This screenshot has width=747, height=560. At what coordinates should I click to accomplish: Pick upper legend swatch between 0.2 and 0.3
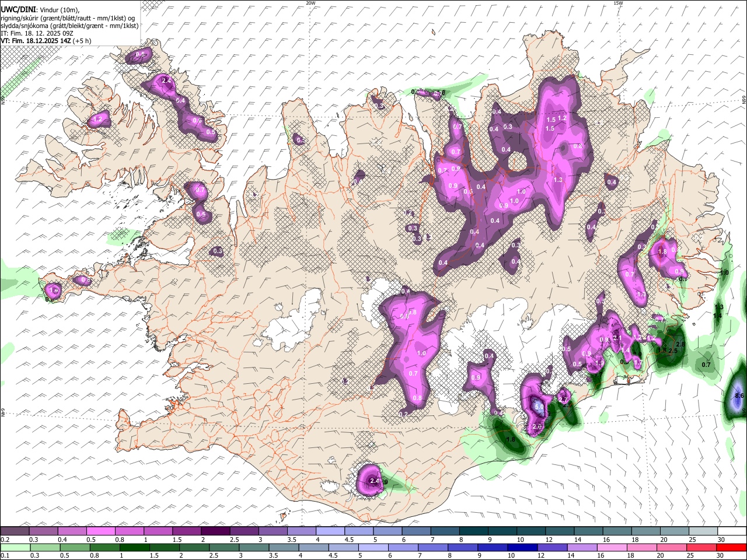[15, 531]
